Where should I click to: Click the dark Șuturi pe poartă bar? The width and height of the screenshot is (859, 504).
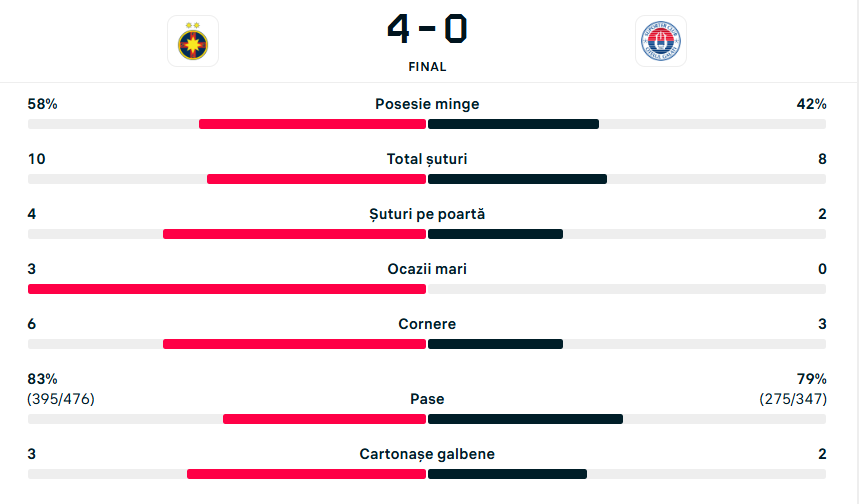495,234
